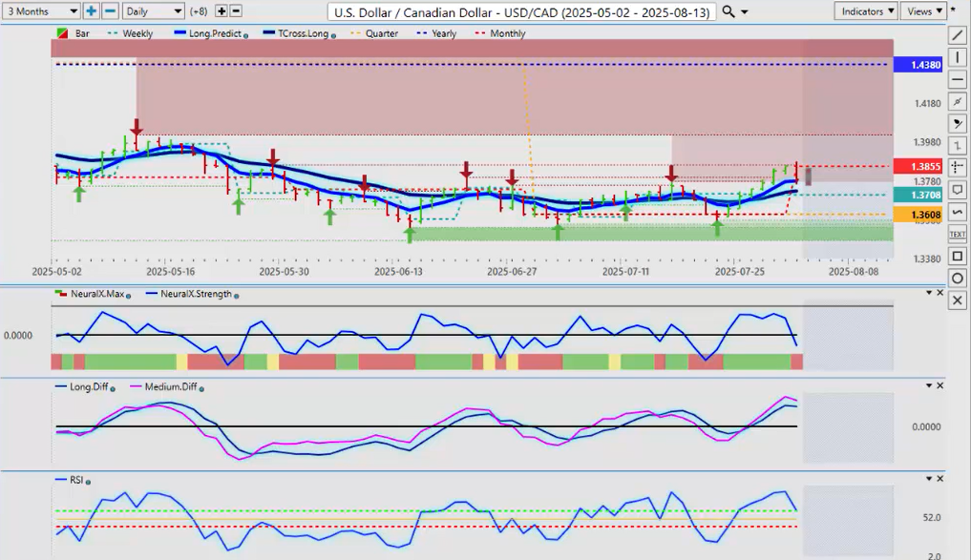
Task: Select the ellipse drawing tool
Action: click(959, 278)
